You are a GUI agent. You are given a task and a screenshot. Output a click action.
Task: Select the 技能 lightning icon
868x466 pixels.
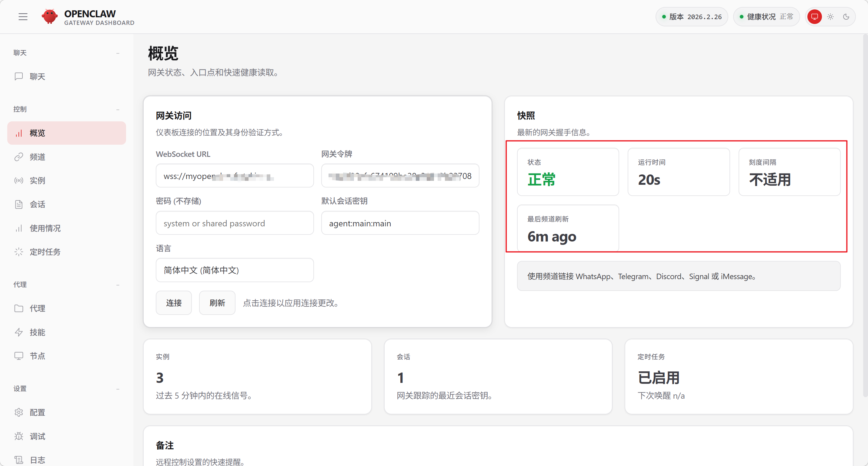point(19,332)
